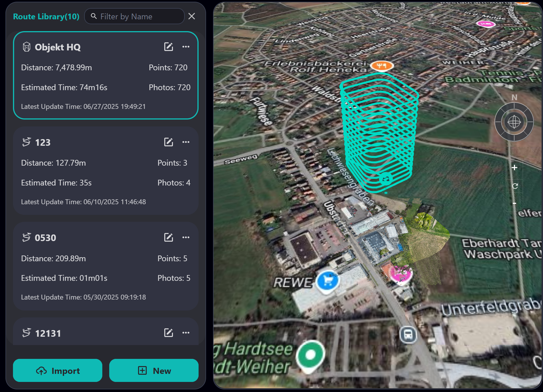Open more options for Objekt HQ
The height and width of the screenshot is (392, 543).
[186, 47]
